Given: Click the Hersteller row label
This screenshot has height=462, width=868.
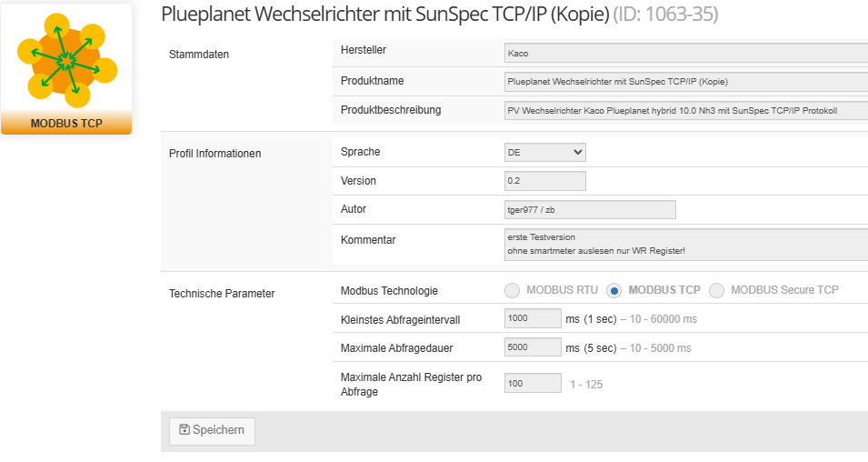Looking at the screenshot, I should click(x=364, y=50).
